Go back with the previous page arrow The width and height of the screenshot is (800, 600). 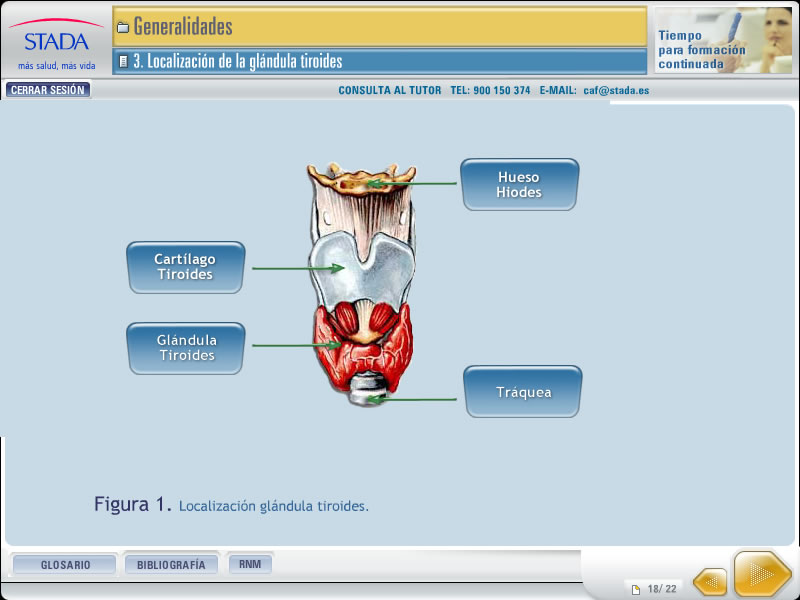[x=710, y=581]
